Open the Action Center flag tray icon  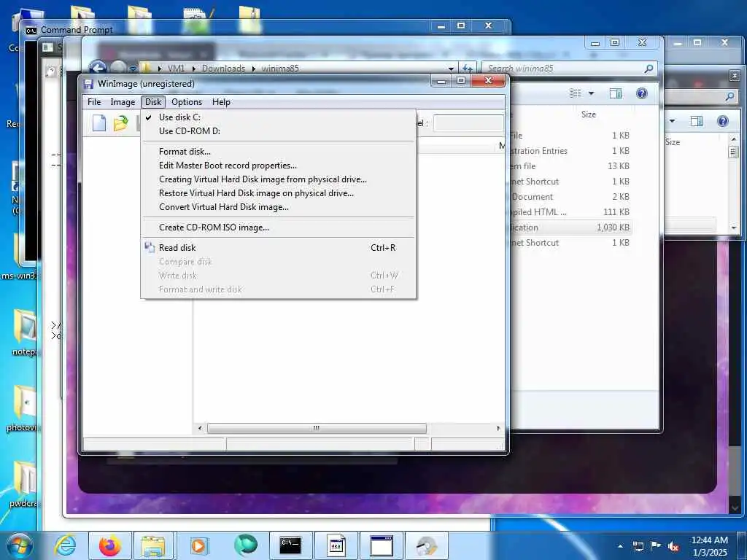coord(656,546)
